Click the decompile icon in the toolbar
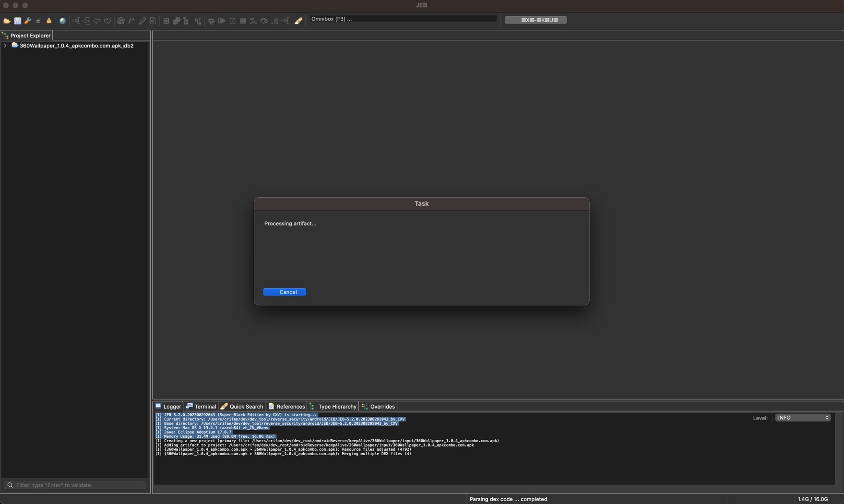 (x=121, y=21)
